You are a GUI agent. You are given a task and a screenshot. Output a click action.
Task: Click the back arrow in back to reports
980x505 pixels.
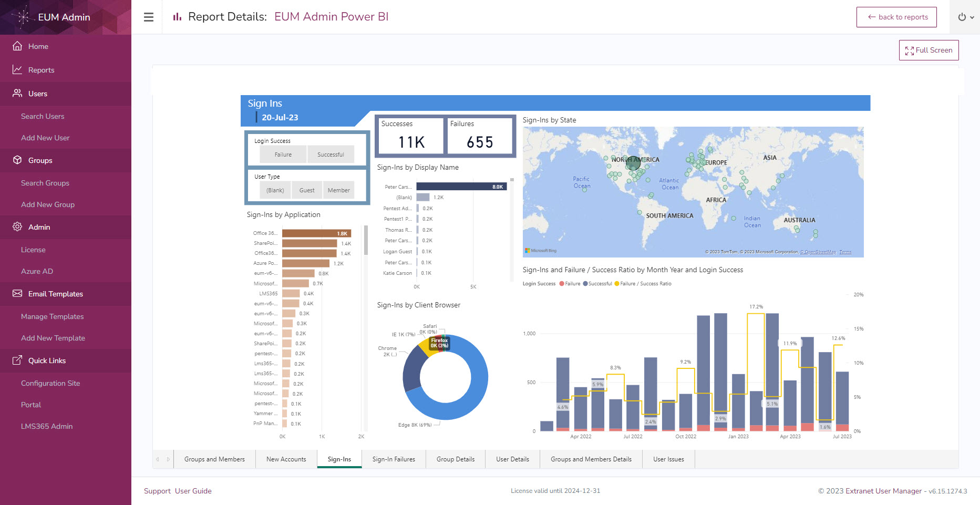pyautogui.click(x=872, y=17)
